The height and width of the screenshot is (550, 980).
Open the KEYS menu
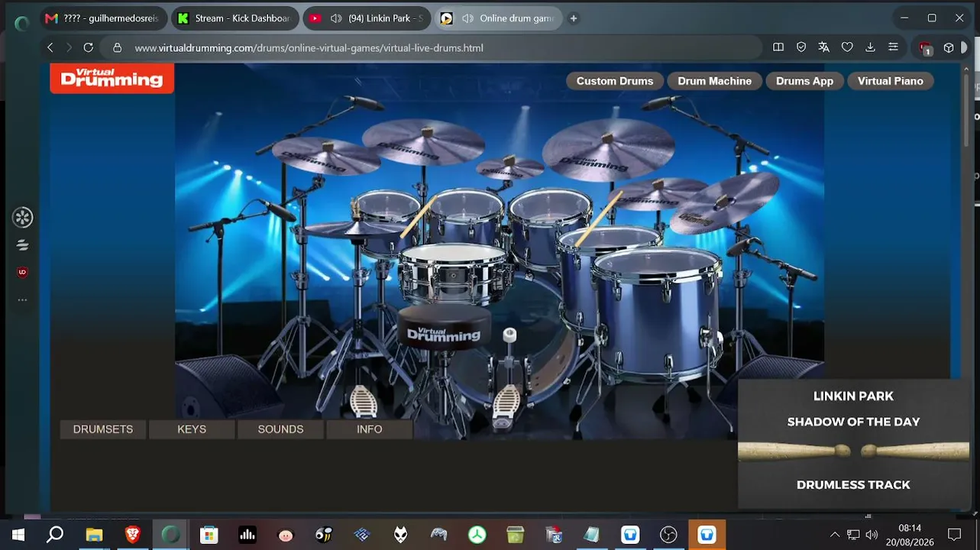click(x=192, y=429)
